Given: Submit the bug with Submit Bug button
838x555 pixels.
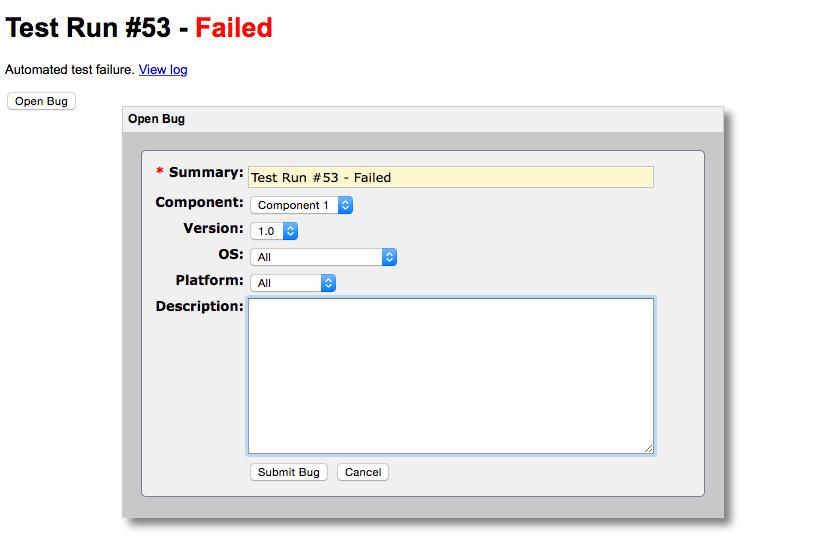Looking at the screenshot, I should (x=289, y=472).
